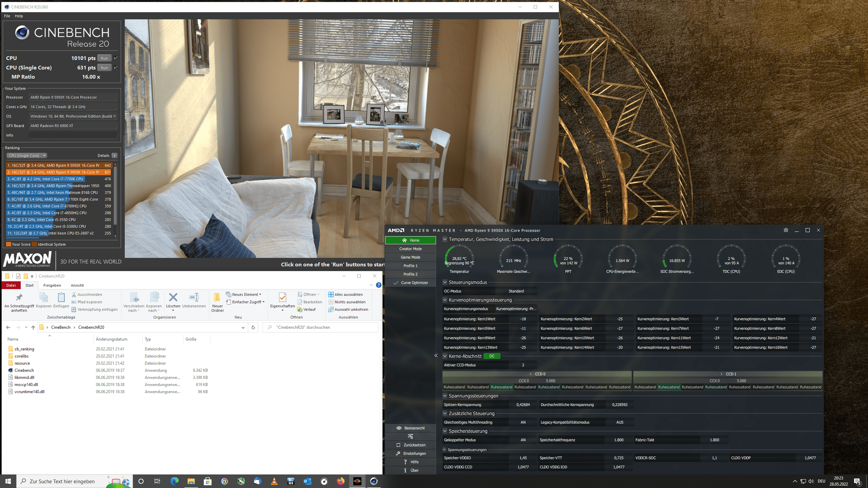Toggle the CPU (Single Core) checkbox
This screenshot has width=868, height=488.
116,67
